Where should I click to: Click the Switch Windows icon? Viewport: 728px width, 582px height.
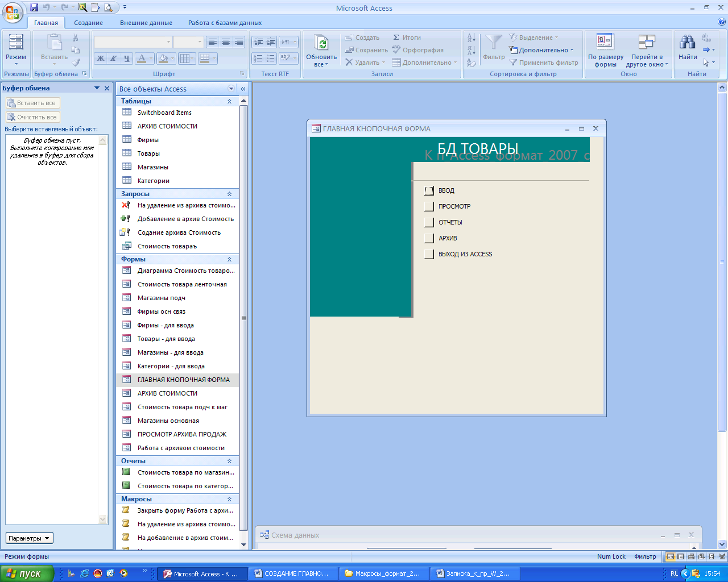[647, 43]
